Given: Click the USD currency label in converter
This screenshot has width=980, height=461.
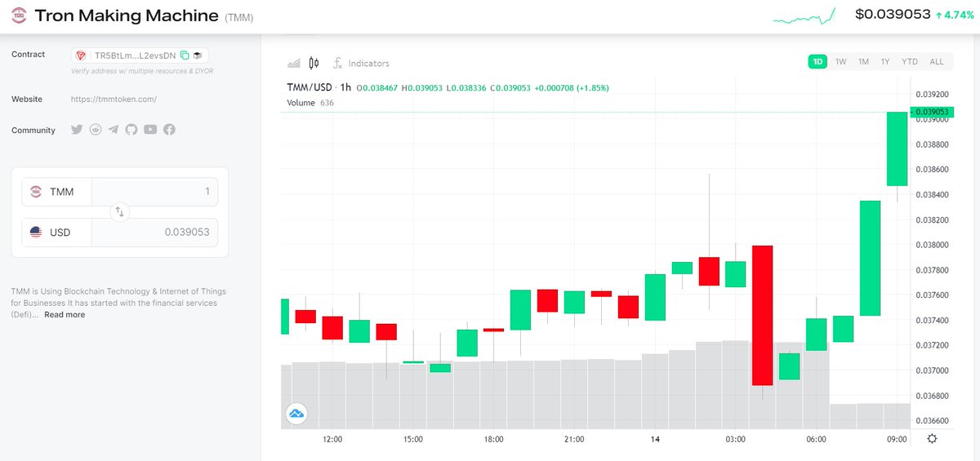Looking at the screenshot, I should click(60, 233).
